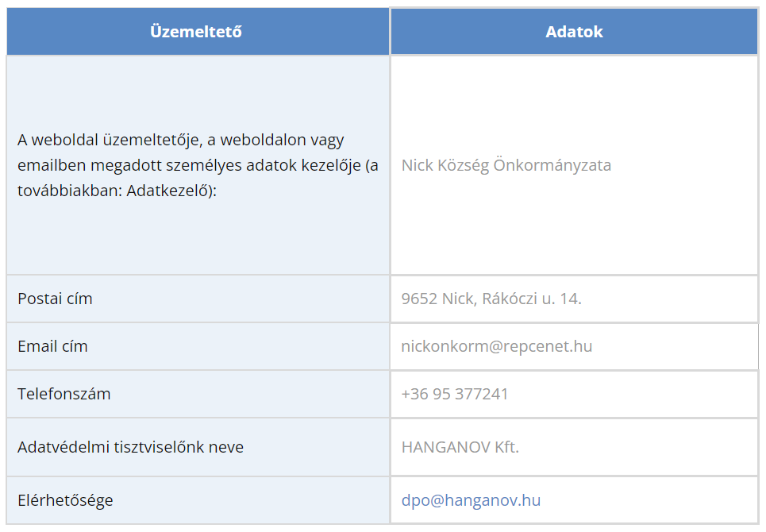Click the weboldal üzemeltetője description paragraph

pos(198,165)
